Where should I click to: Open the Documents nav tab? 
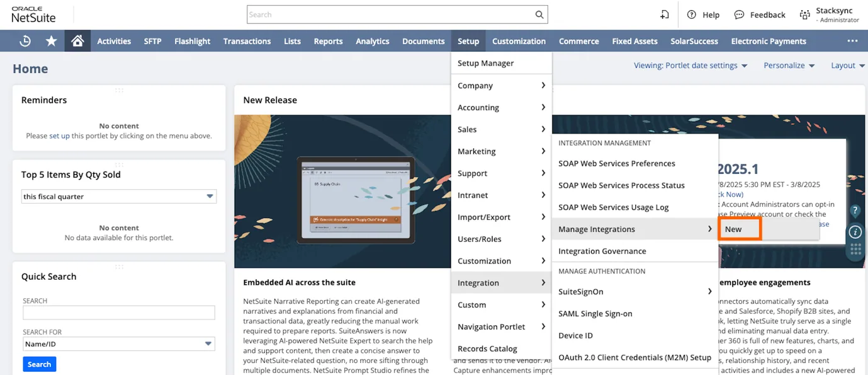(x=423, y=41)
